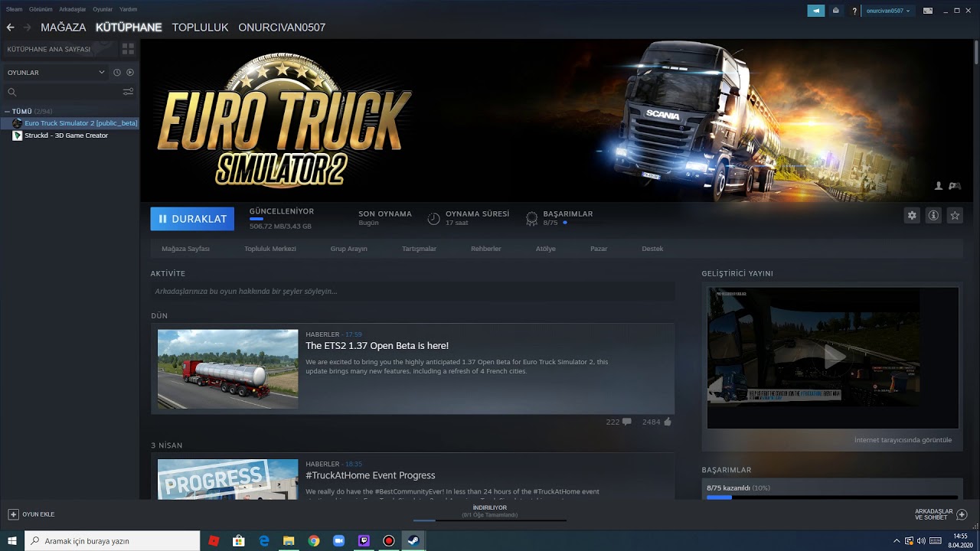Open Zoom from the taskbar

tap(338, 541)
